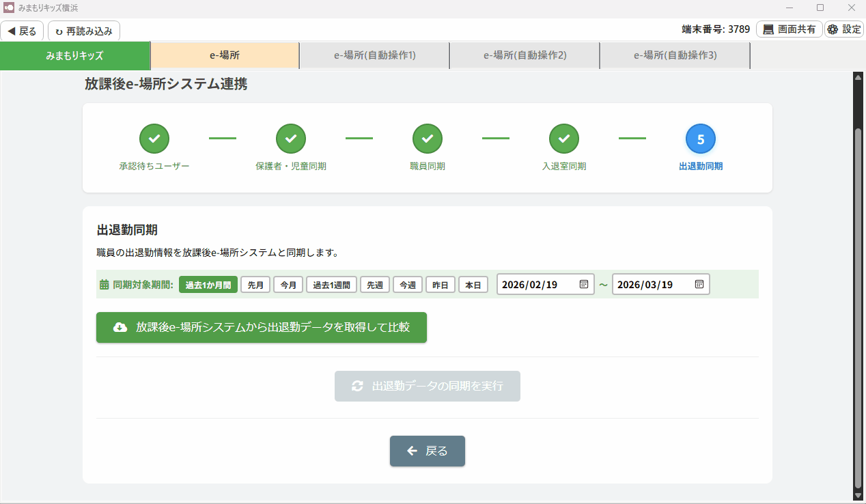Open the start date calendar picker icon
Image resolution: width=866 pixels, height=504 pixels.
[584, 284]
